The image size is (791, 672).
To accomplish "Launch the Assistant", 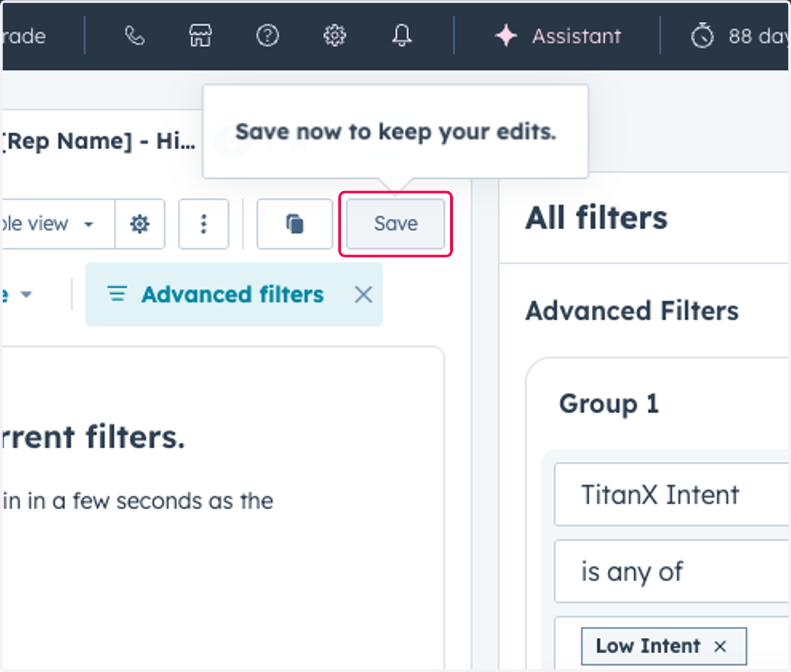I will pos(558,36).
